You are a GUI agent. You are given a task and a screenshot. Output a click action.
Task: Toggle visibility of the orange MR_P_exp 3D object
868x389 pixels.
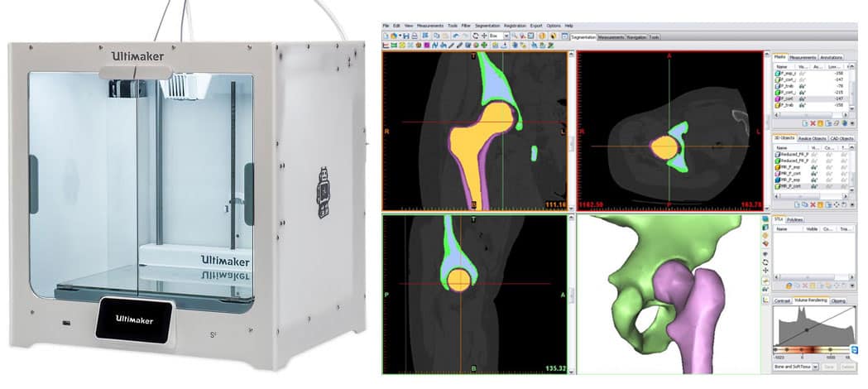(813, 167)
